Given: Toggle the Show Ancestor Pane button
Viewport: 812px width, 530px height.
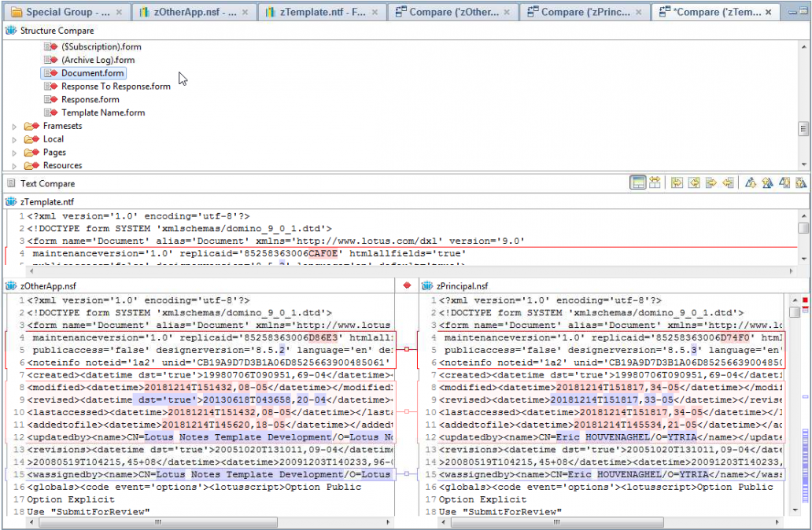Looking at the screenshot, I should coord(638,182).
